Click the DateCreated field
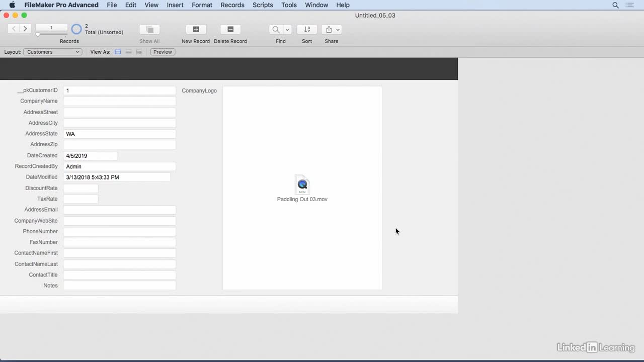 90,156
